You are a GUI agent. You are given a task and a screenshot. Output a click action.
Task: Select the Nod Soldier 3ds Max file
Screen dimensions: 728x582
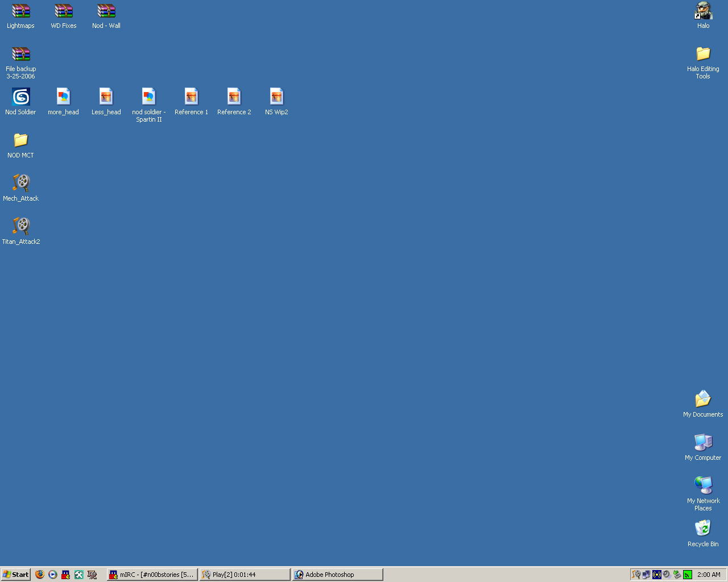tap(20, 97)
